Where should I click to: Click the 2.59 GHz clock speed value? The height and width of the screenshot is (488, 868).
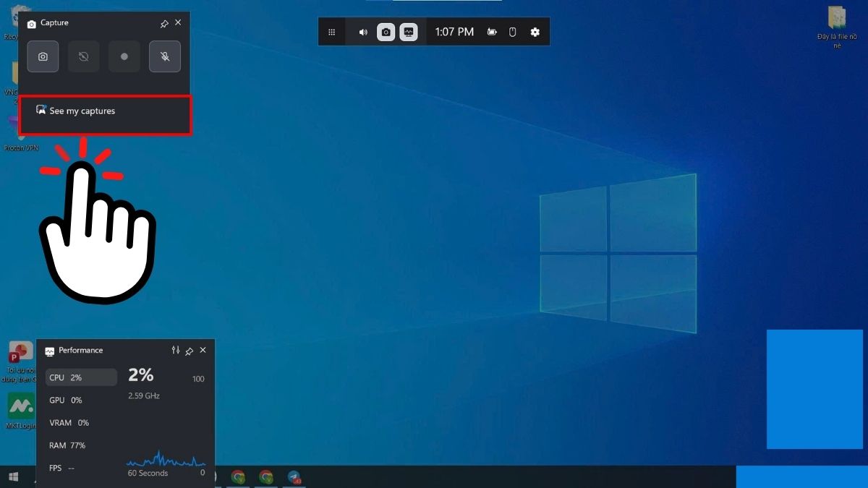144,396
